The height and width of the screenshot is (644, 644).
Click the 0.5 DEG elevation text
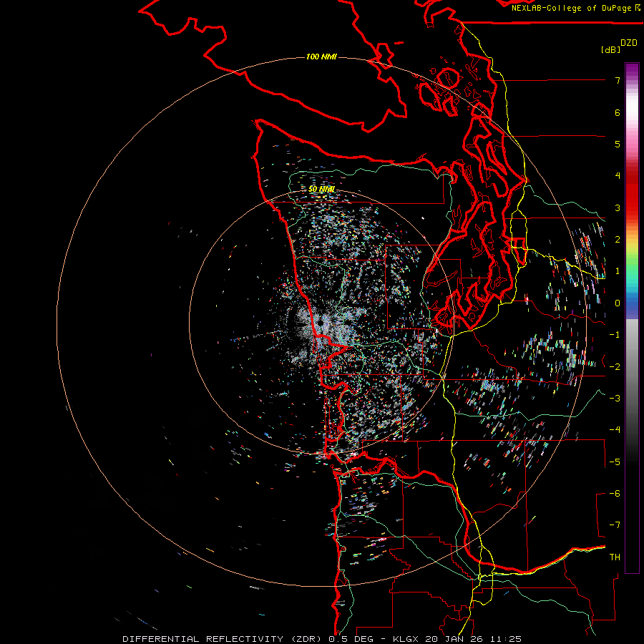point(351,639)
